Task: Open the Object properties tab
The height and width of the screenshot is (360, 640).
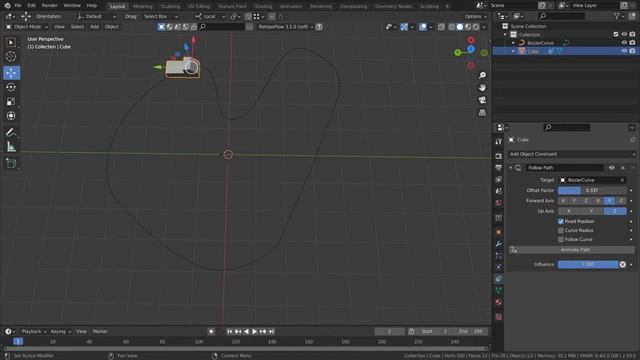Action: [498, 232]
